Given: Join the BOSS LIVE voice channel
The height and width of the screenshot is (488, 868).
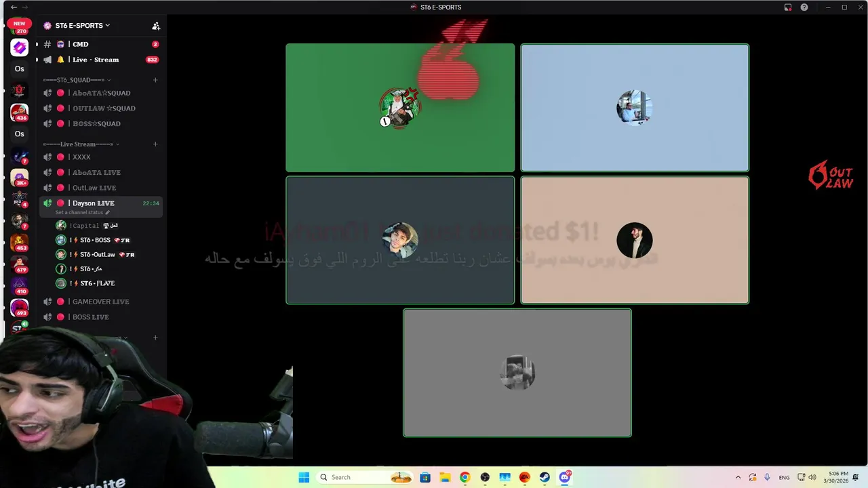Looking at the screenshot, I should (100, 317).
